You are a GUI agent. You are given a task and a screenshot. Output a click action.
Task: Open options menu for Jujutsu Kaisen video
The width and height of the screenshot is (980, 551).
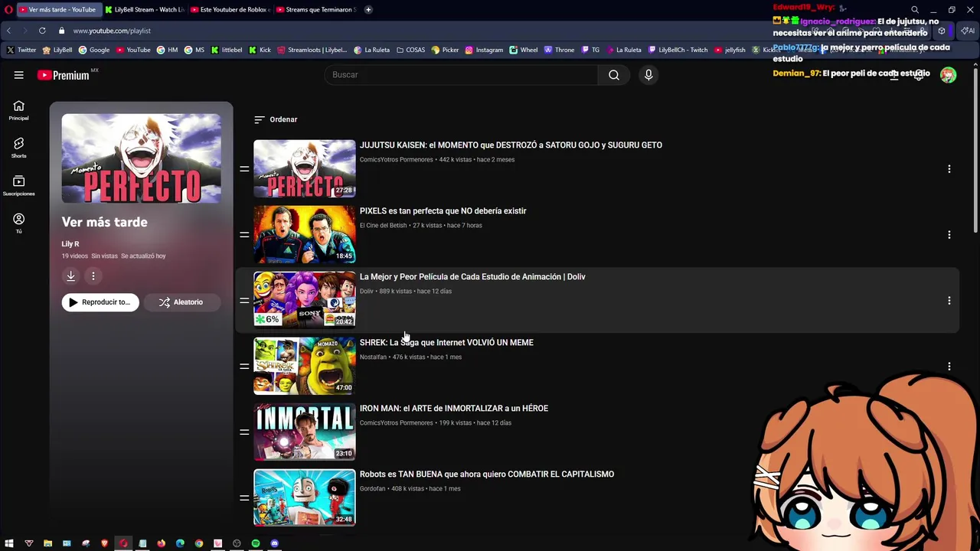click(x=949, y=169)
